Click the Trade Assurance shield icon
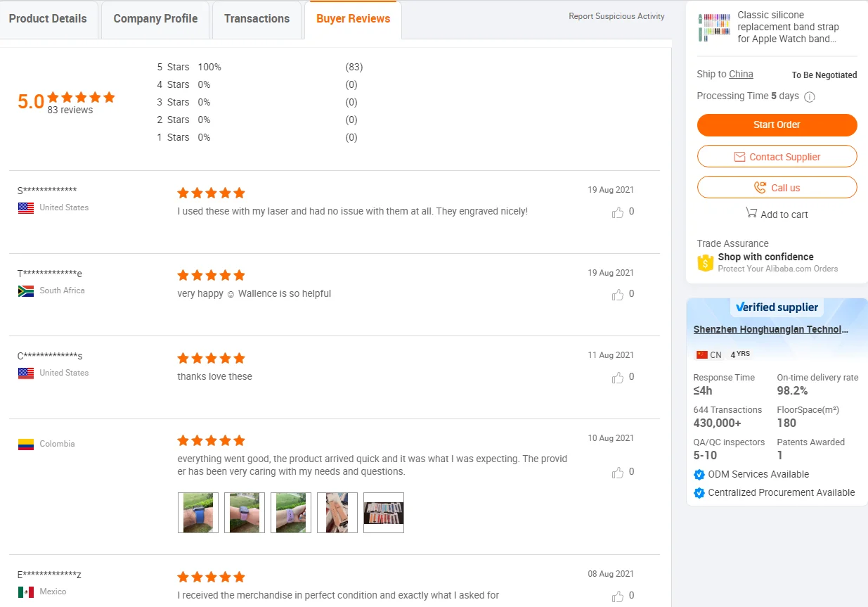Screen dimensions: 868x607 705,262
